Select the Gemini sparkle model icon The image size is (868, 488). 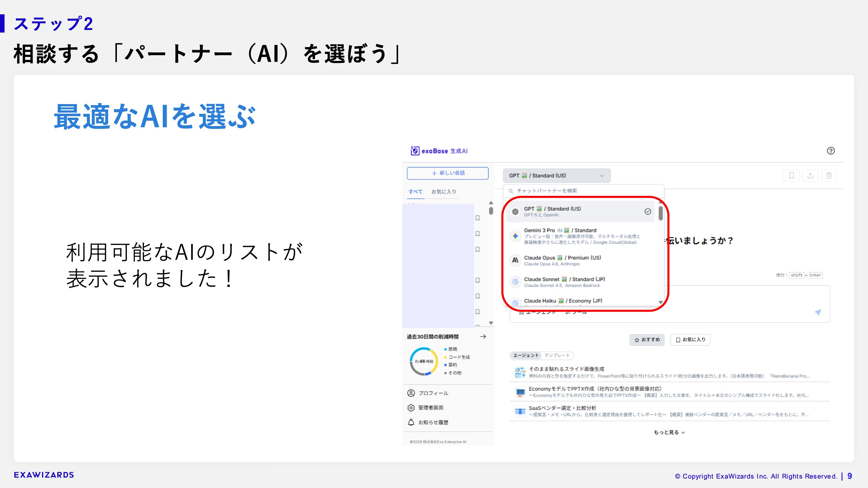click(x=515, y=236)
